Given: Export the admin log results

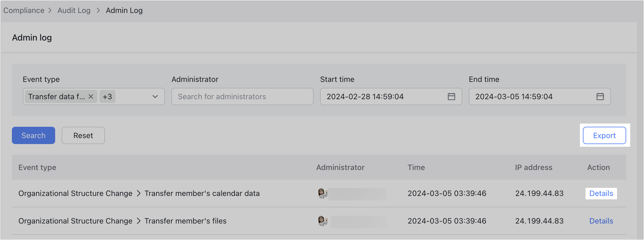Looking at the screenshot, I should coord(604,135).
